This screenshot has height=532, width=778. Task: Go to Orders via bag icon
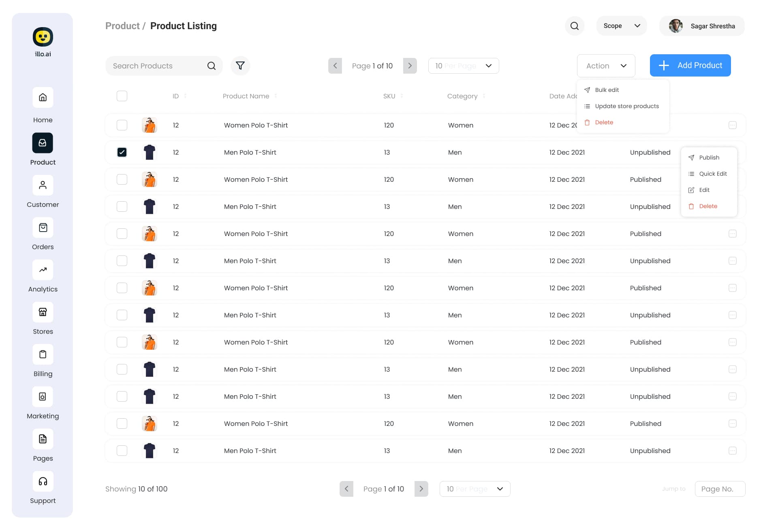pyautogui.click(x=43, y=227)
